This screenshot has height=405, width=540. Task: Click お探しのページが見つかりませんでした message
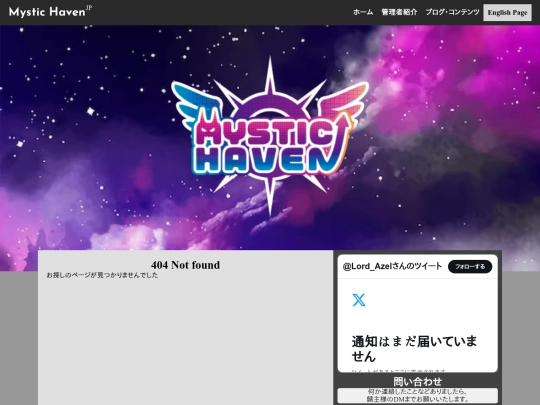coord(102,275)
